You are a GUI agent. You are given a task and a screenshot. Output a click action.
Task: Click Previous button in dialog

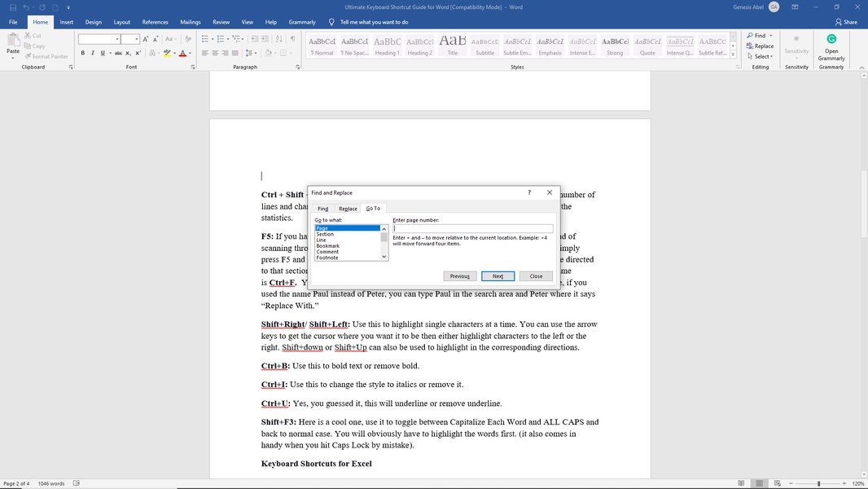(x=459, y=276)
